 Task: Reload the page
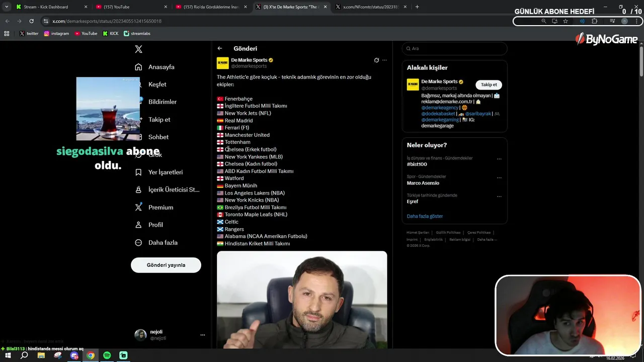tap(32, 21)
